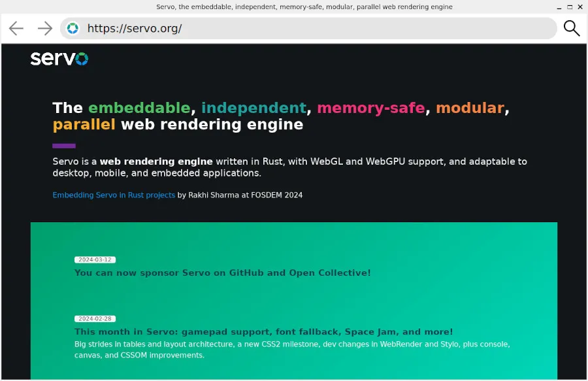This screenshot has width=588, height=381.
Task: Click the orange word modular in heading
Action: (470, 108)
